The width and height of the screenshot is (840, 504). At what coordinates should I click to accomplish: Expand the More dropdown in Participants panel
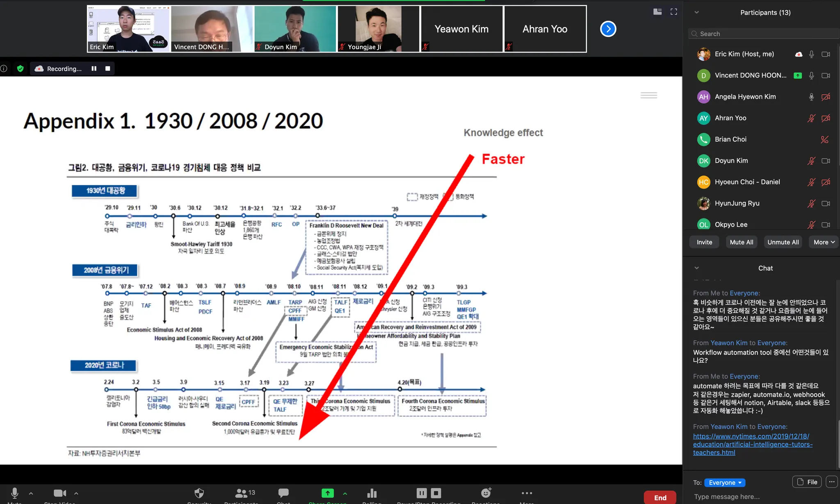(824, 242)
